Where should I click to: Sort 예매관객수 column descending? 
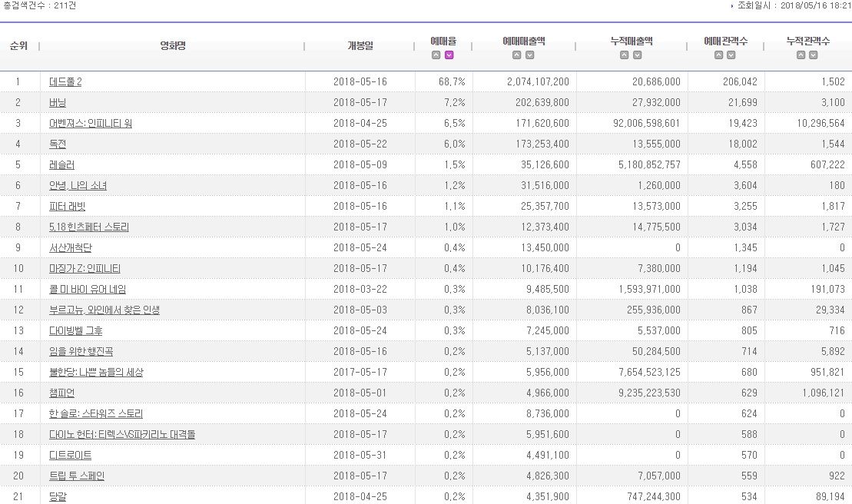click(731, 55)
